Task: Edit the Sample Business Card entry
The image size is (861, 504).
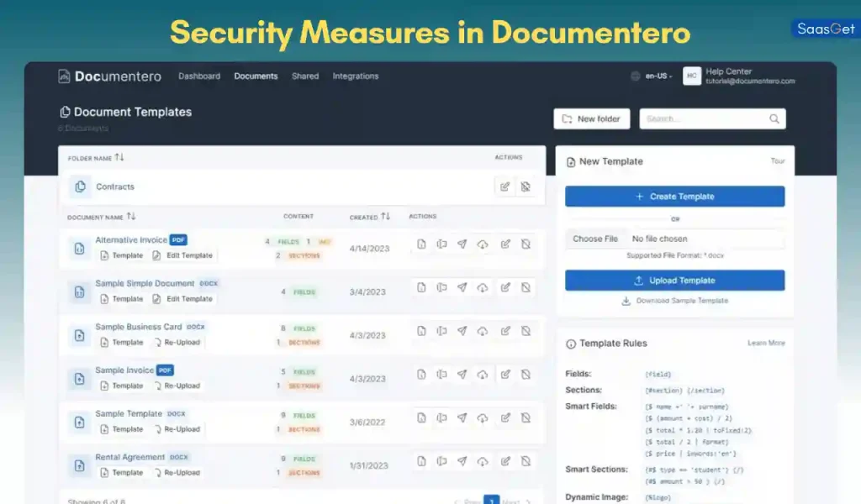Action: 505,331
